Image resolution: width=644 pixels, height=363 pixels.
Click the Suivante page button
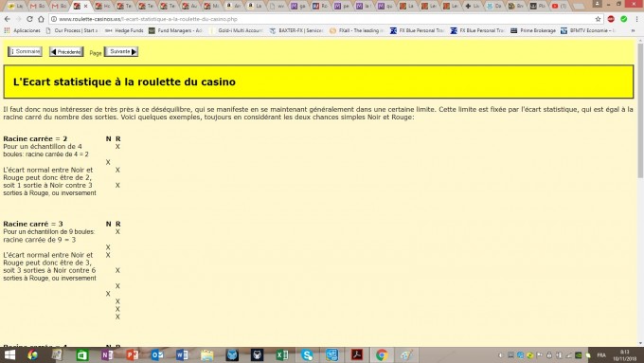pos(121,51)
